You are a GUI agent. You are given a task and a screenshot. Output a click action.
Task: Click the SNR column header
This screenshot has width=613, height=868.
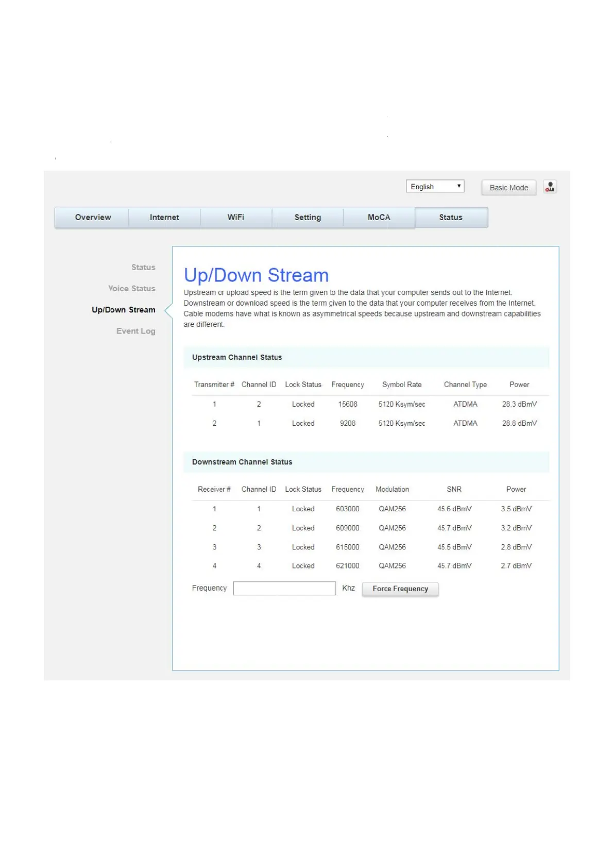point(454,489)
